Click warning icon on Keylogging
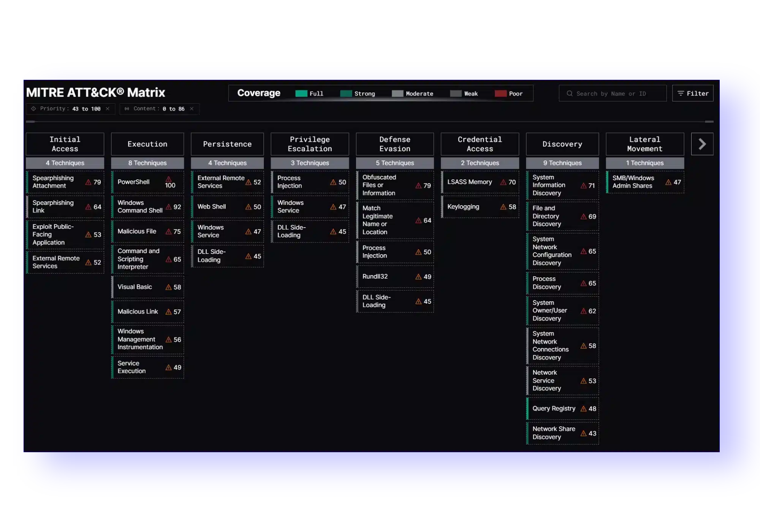The height and width of the screenshot is (532, 760). pyautogui.click(x=503, y=207)
